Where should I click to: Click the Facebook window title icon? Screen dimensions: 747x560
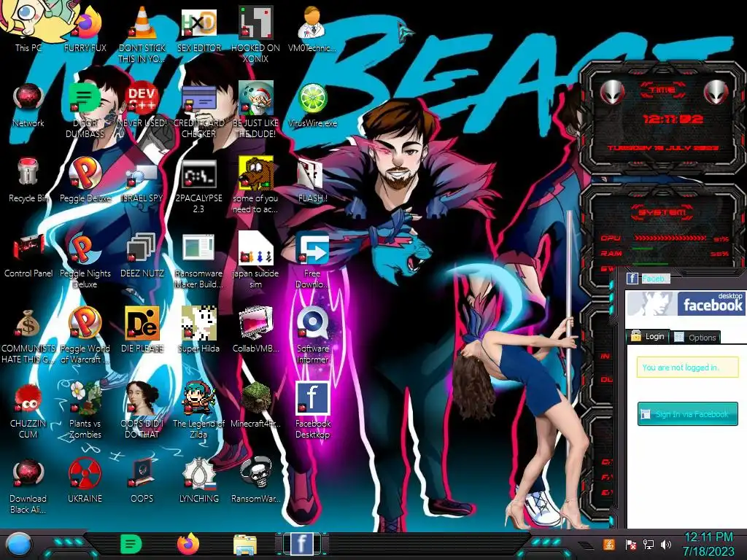(x=632, y=279)
